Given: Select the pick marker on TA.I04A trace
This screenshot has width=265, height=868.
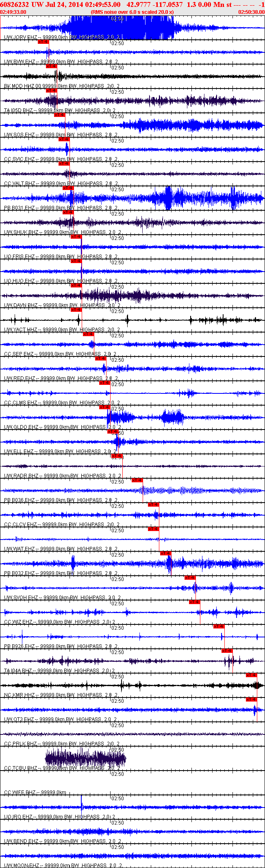Looking at the screenshot, I should click(x=227, y=651).
